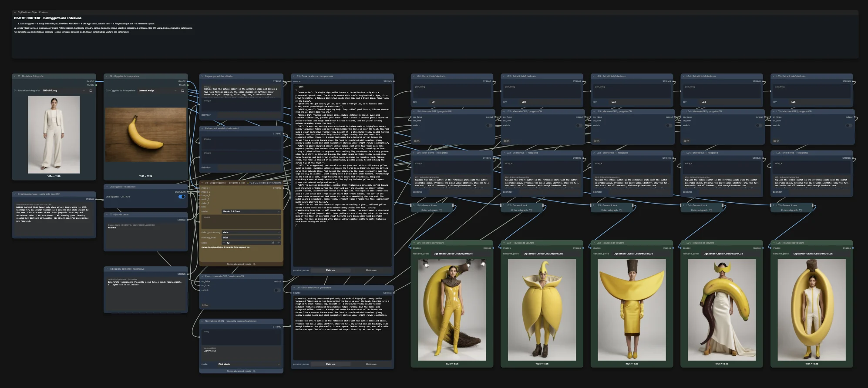This screenshot has width=868, height=388.
Task: Click advanced inputs icon in the Normalizza JSON node
Action: point(254,371)
